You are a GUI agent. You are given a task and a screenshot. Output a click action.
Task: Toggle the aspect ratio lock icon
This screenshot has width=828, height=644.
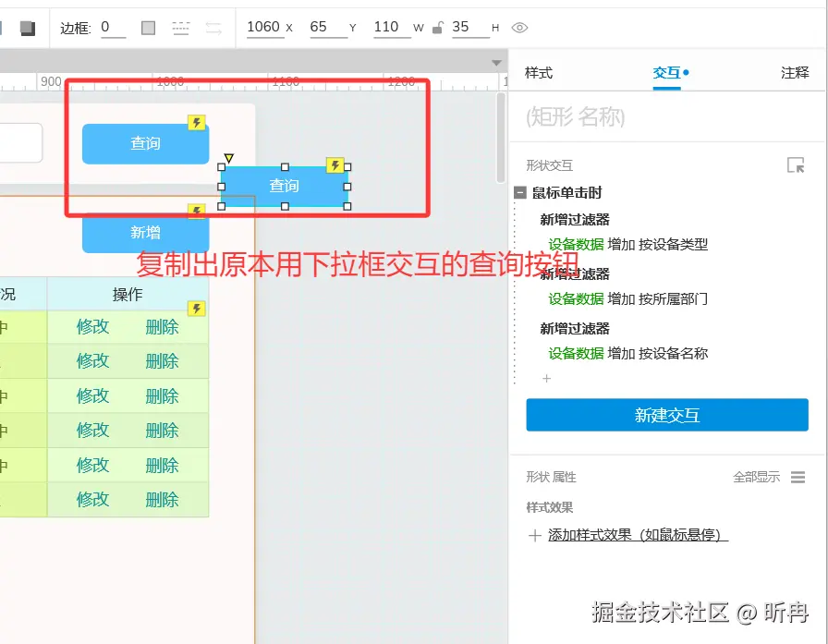click(437, 28)
